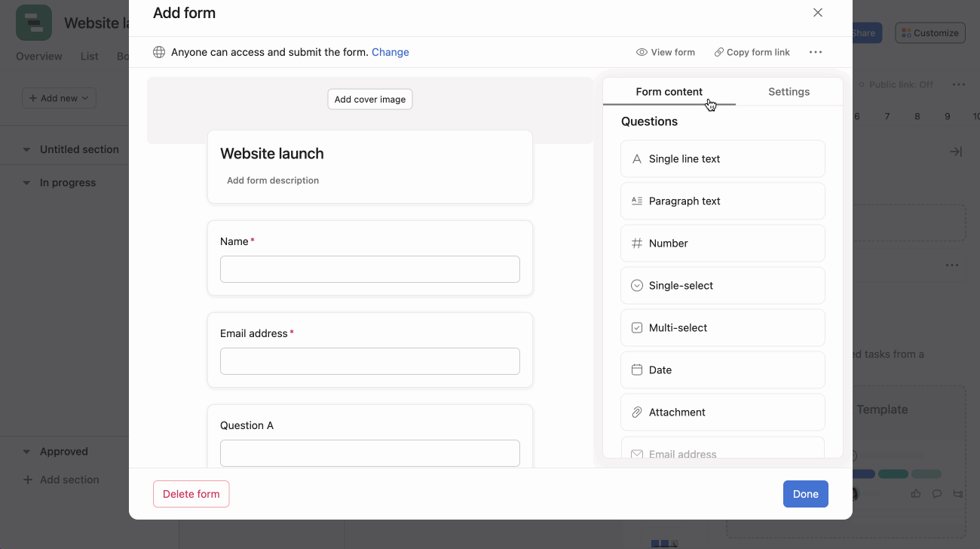980x549 pixels.
Task: Click the Number hash icon
Action: click(637, 244)
